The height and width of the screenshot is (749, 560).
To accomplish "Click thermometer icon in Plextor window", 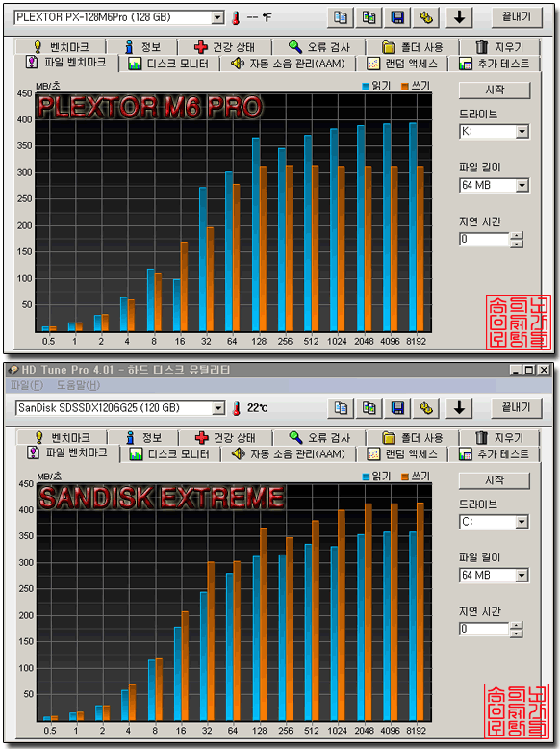I will 236,18.
